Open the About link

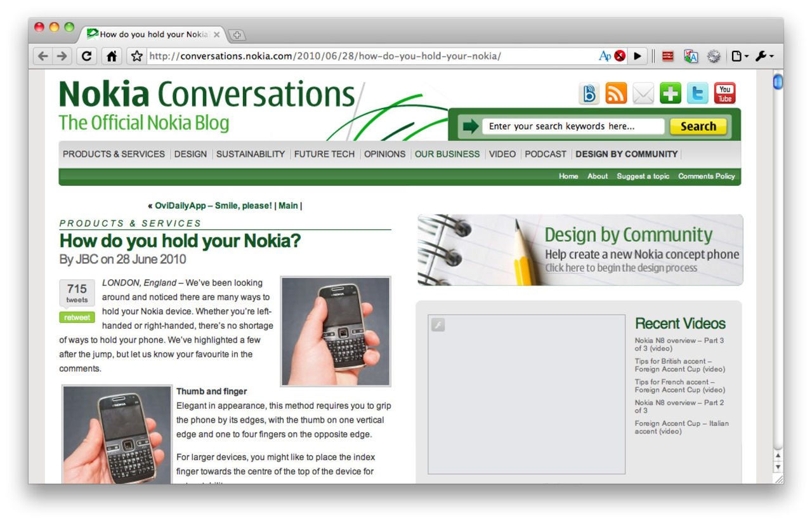click(598, 176)
